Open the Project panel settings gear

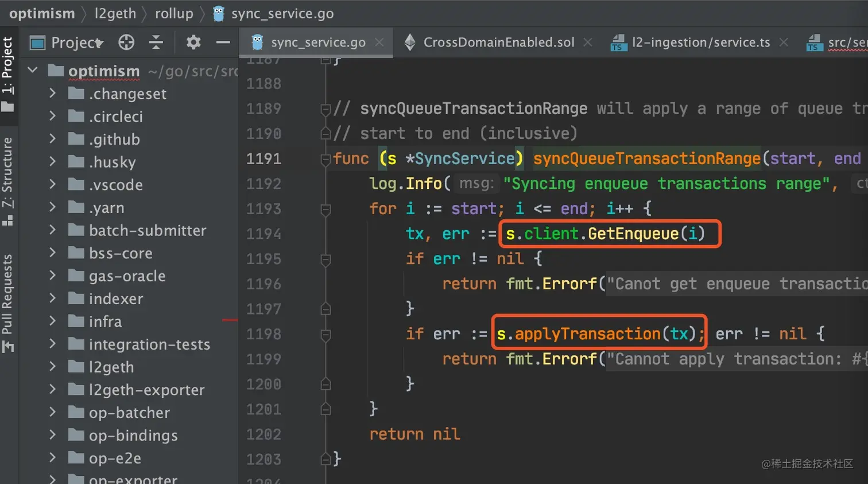tap(193, 42)
